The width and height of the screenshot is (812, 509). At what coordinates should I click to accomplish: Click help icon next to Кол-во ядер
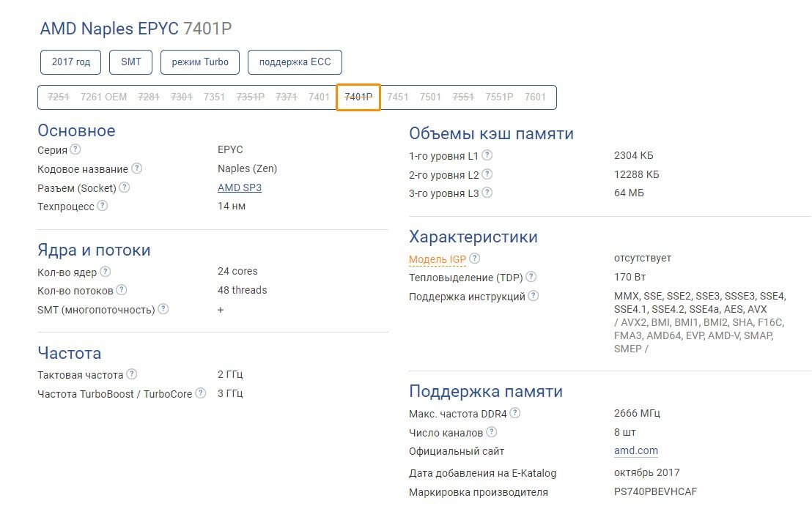[105, 271]
